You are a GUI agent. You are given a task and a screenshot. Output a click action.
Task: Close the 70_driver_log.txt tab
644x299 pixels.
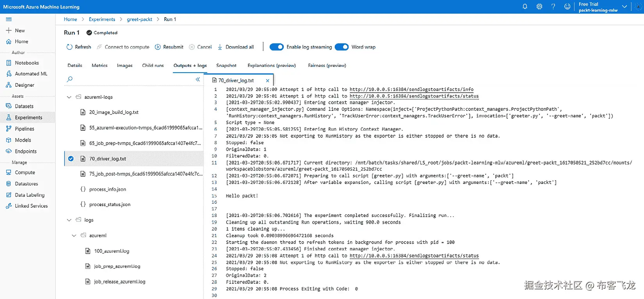pyautogui.click(x=267, y=80)
